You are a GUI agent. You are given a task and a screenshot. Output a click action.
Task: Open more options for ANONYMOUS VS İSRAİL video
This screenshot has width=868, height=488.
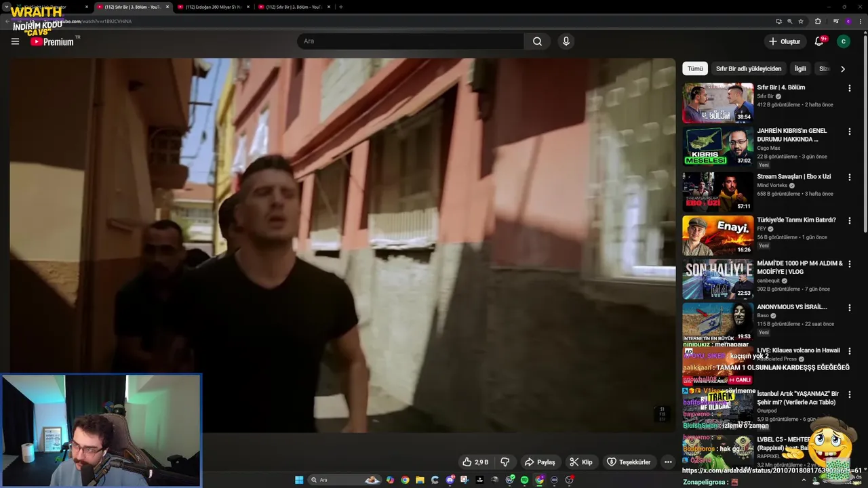tap(850, 308)
